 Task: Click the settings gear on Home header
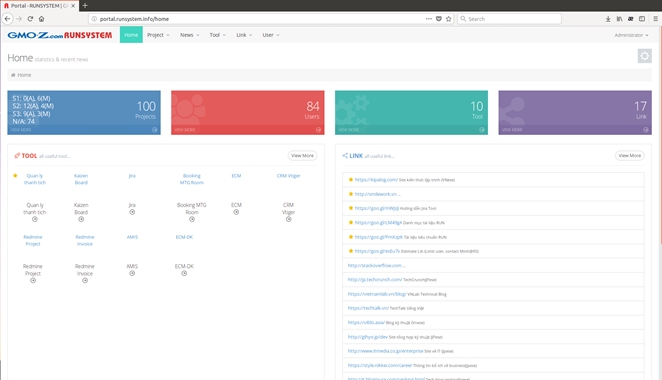644,56
